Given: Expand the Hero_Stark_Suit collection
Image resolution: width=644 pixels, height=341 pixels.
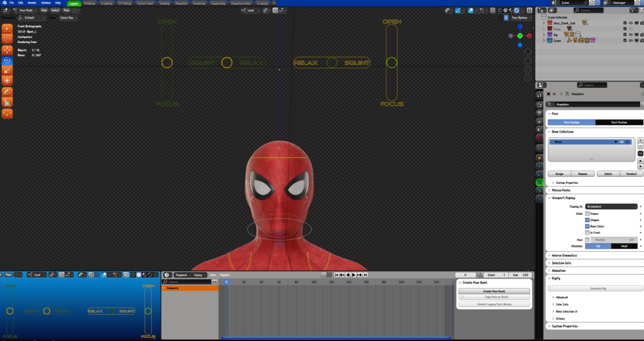Looking at the screenshot, I should 544,23.
